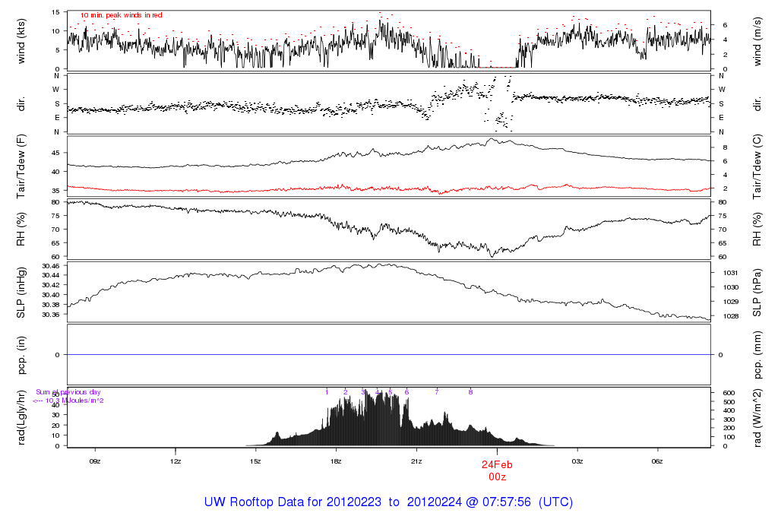The image size is (778, 532).
Task: Click purple hour marker 8 on radiation plot
Action: click(x=470, y=392)
